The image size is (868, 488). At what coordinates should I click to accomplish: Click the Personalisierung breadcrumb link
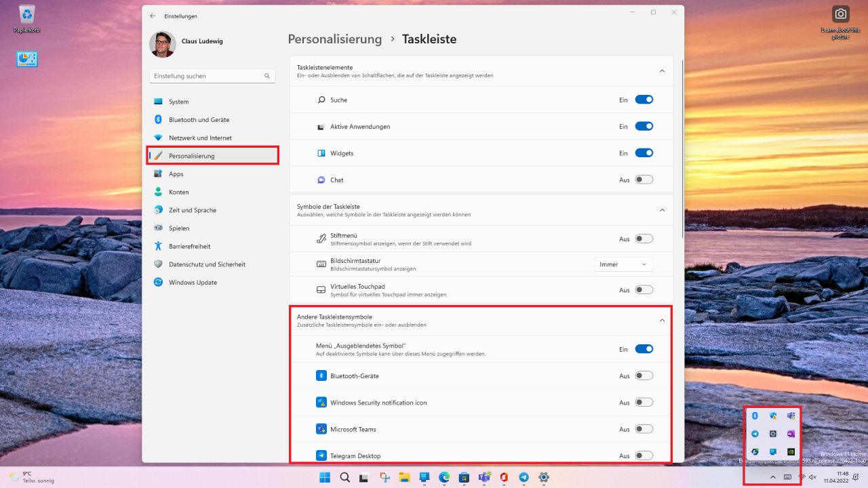335,39
